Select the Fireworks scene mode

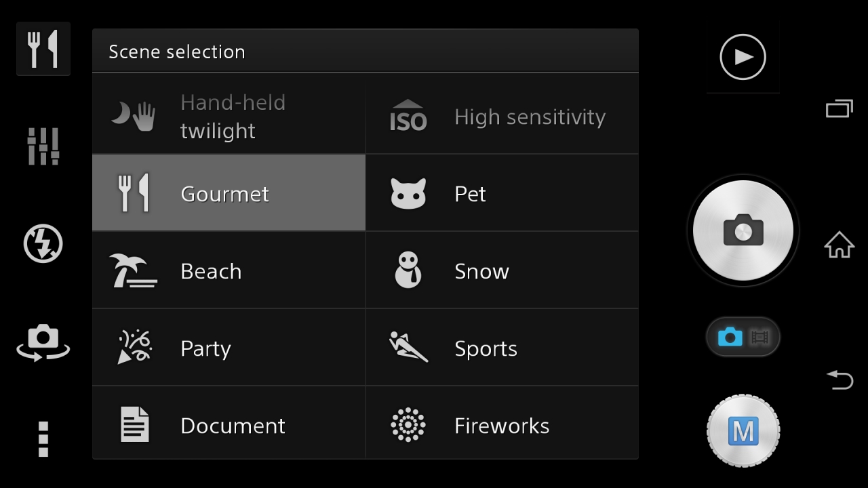(502, 426)
